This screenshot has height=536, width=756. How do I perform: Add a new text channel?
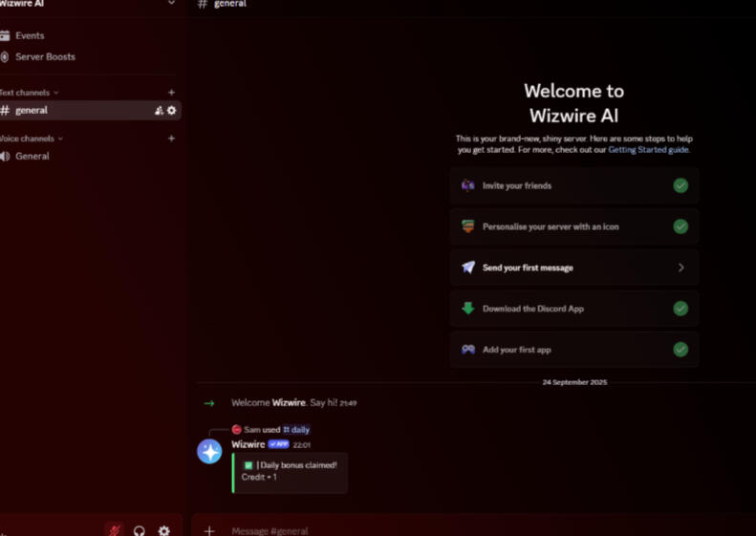[172, 93]
